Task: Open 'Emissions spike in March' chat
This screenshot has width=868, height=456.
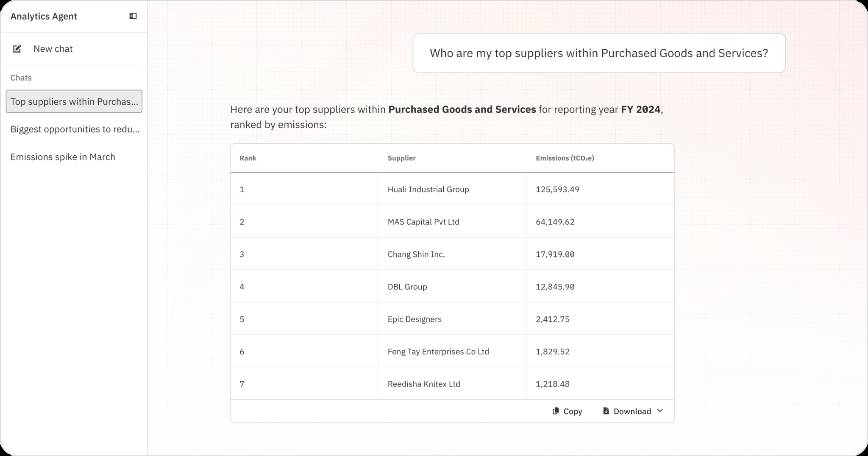Action: pyautogui.click(x=74, y=157)
